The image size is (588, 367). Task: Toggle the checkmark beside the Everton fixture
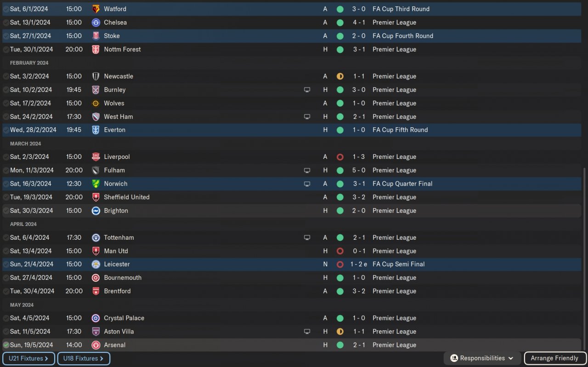pyautogui.click(x=6, y=130)
